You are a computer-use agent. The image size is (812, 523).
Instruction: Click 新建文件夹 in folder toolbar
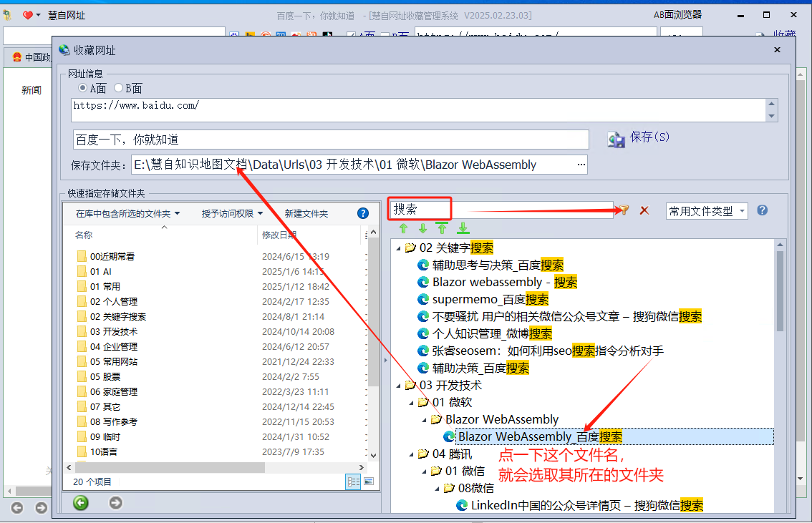pyautogui.click(x=306, y=214)
